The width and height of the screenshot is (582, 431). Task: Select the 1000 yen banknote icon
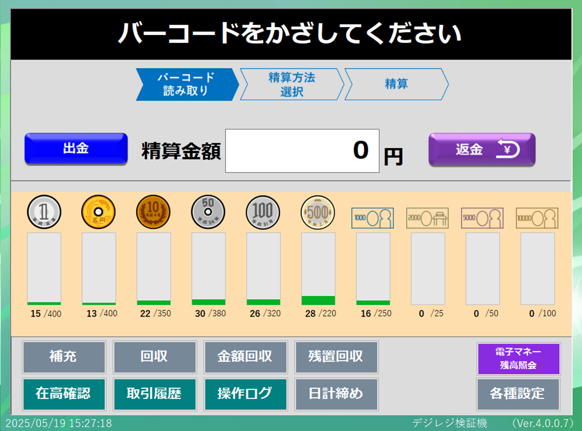373,218
